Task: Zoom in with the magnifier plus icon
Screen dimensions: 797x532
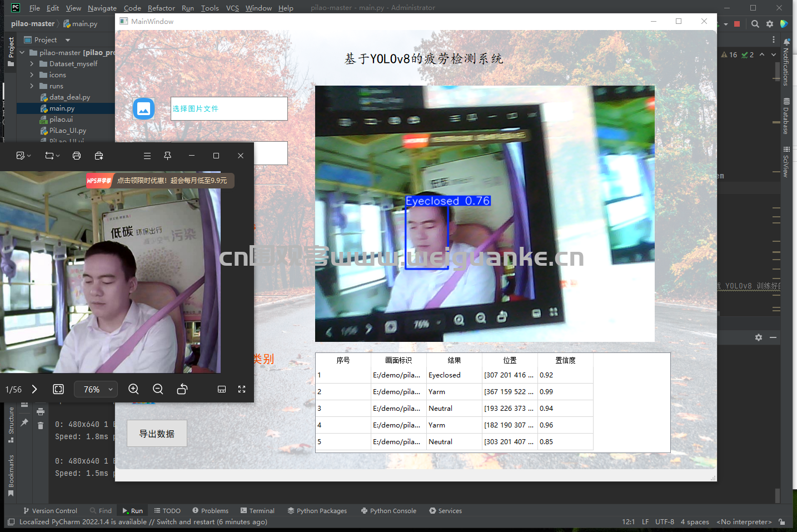Action: (x=133, y=389)
